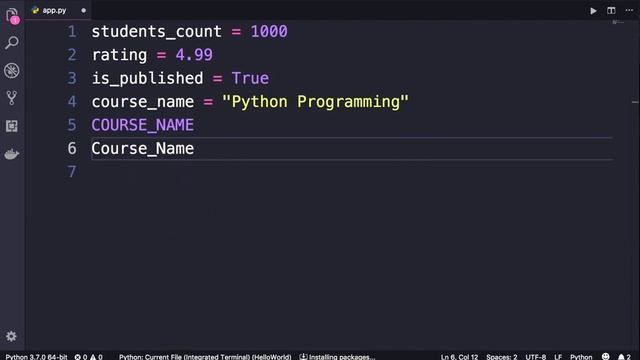
Task: Click the value 4.99 on line 2
Action: point(194,55)
